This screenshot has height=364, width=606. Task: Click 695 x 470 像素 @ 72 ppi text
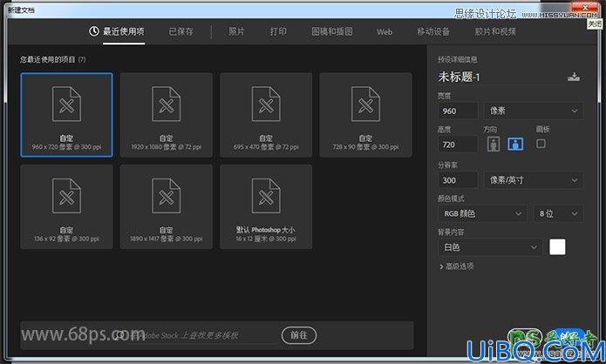tap(266, 147)
